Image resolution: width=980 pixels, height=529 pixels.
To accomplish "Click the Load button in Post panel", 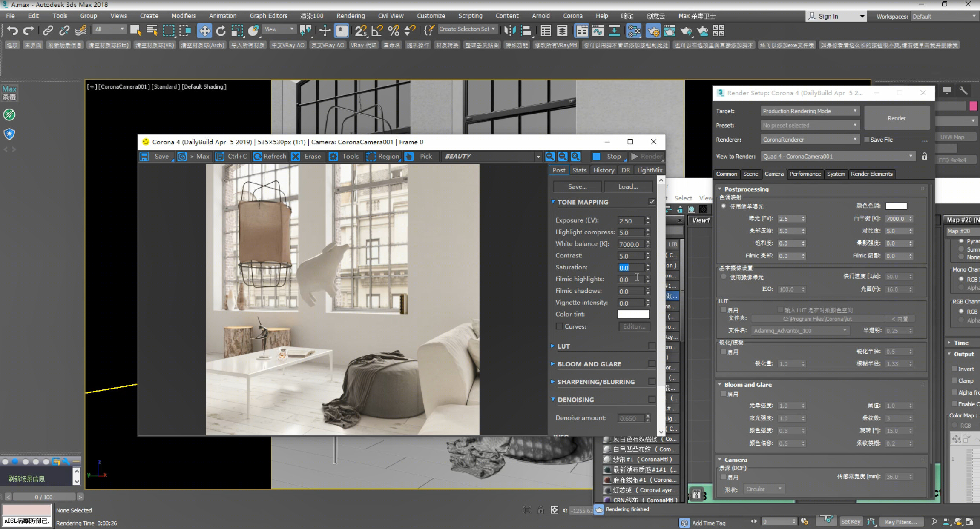I will click(627, 186).
